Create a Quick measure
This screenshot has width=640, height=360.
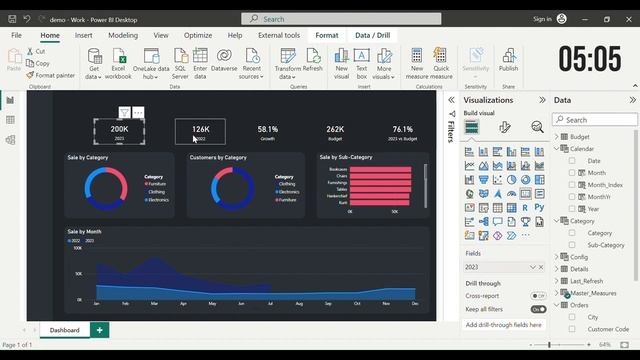pyautogui.click(x=441, y=64)
